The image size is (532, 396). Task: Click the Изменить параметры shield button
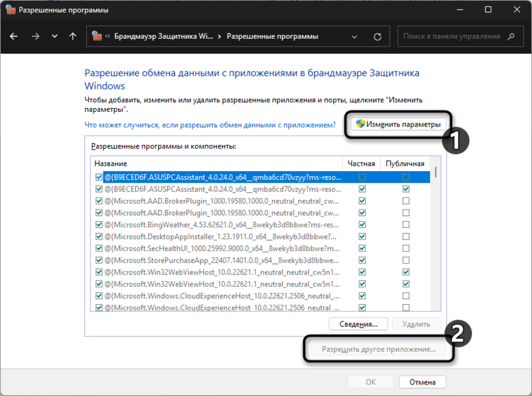(x=397, y=124)
